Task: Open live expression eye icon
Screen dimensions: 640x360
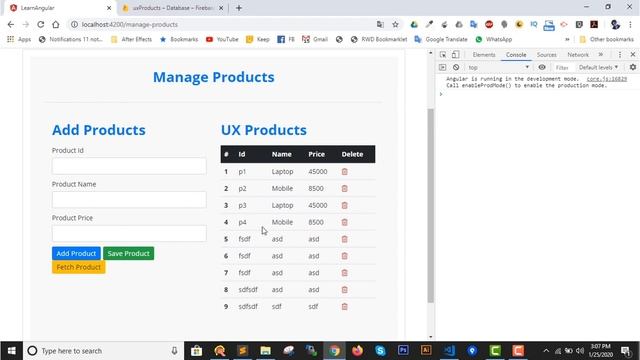Action: click(542, 67)
